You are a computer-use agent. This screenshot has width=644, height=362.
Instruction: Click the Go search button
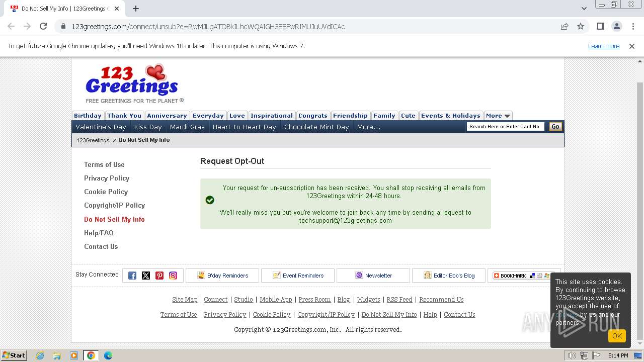click(555, 127)
